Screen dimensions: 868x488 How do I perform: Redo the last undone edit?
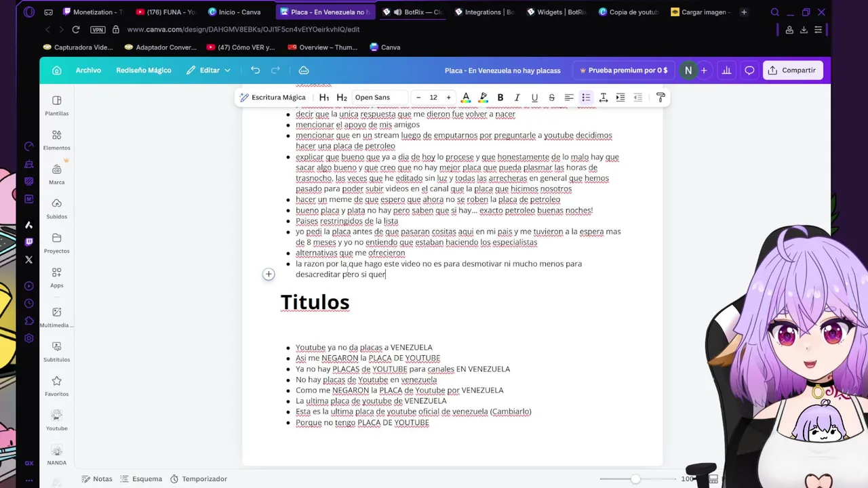(275, 70)
